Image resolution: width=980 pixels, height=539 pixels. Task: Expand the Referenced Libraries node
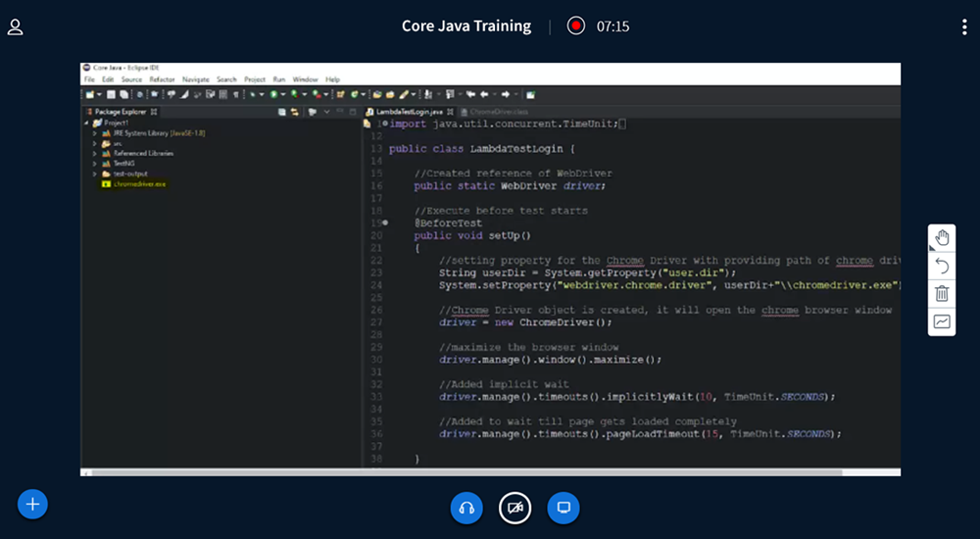[x=95, y=154]
